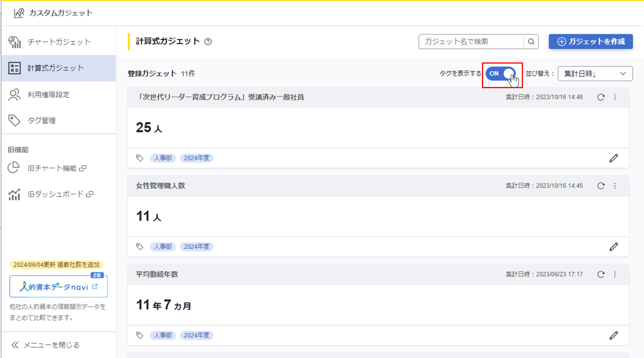Click the search magnifier icon
The image size is (644, 358).
531,41
